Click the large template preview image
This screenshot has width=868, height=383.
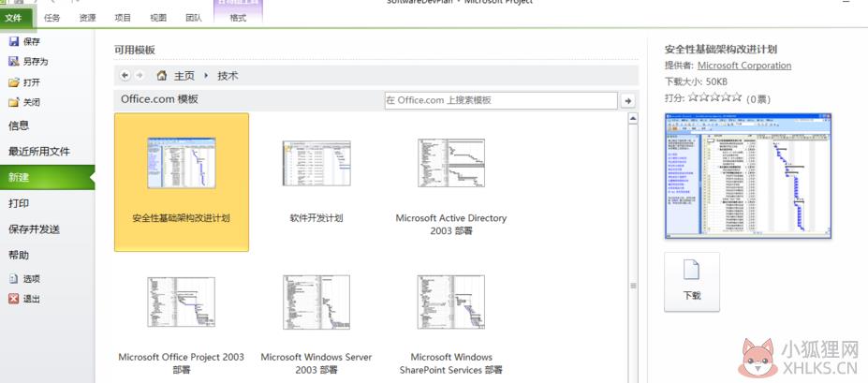(748, 176)
